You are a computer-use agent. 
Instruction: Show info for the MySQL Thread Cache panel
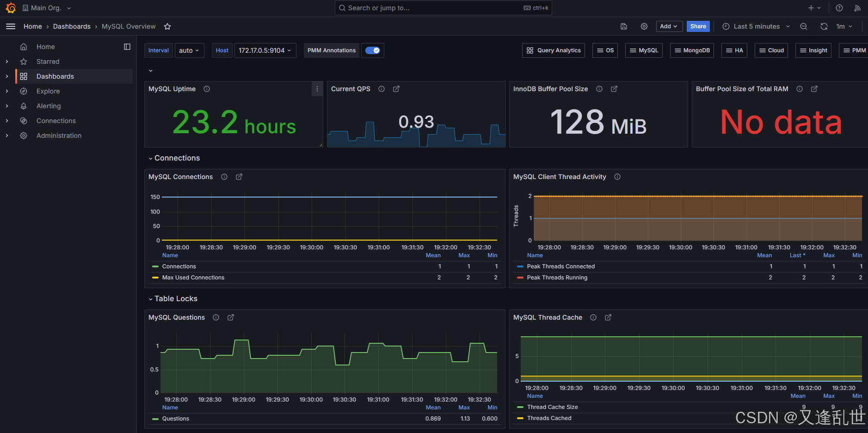[x=593, y=317]
